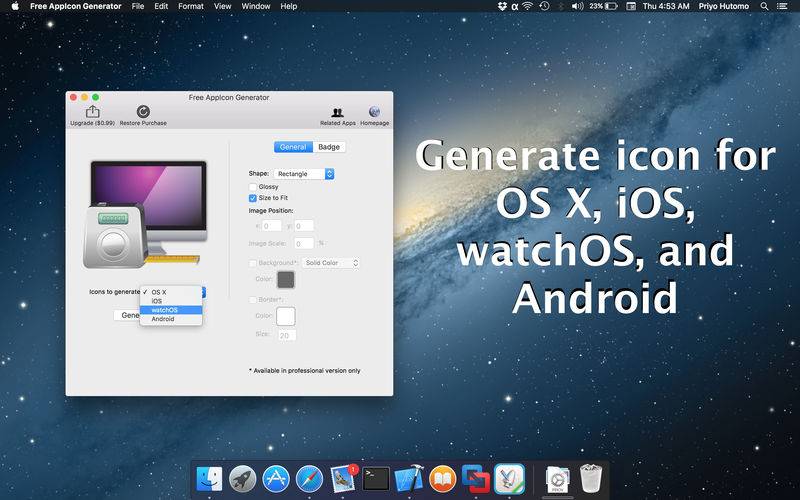
Task: Select watchOS in the icons popup
Action: [x=171, y=310]
